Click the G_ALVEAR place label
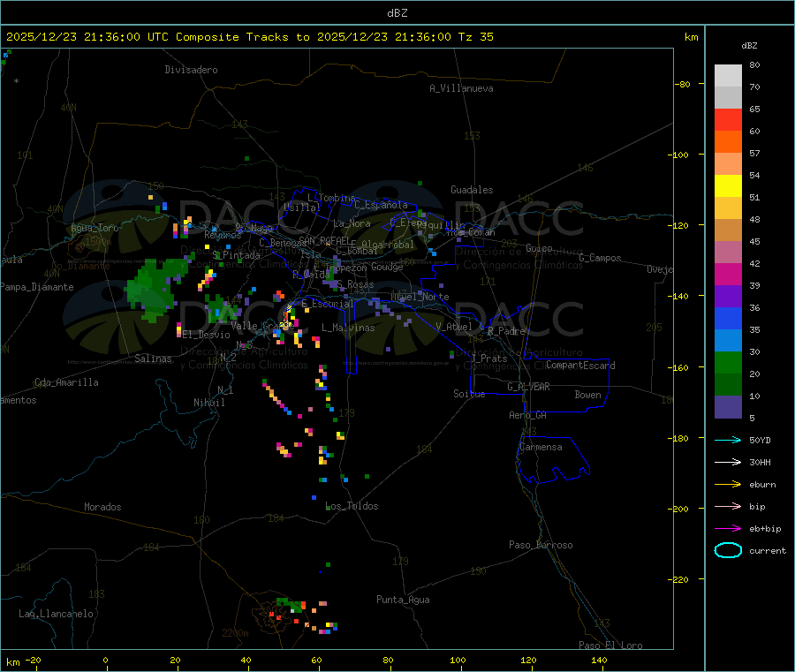 (x=528, y=387)
